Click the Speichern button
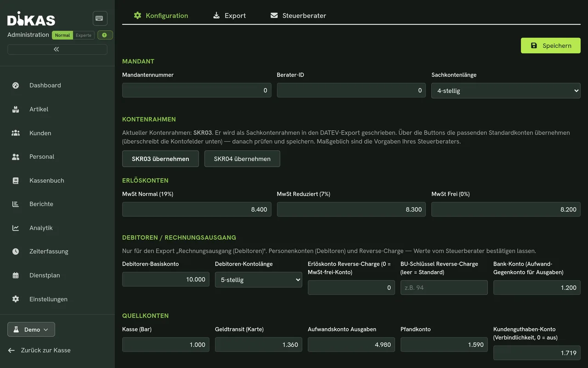Screen dimensions: 588x368 click(x=551, y=46)
